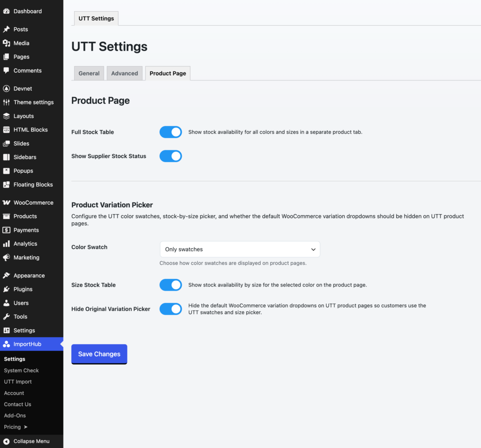481x448 pixels.
Task: Click the Full Stock Table label
Action: 93,132
